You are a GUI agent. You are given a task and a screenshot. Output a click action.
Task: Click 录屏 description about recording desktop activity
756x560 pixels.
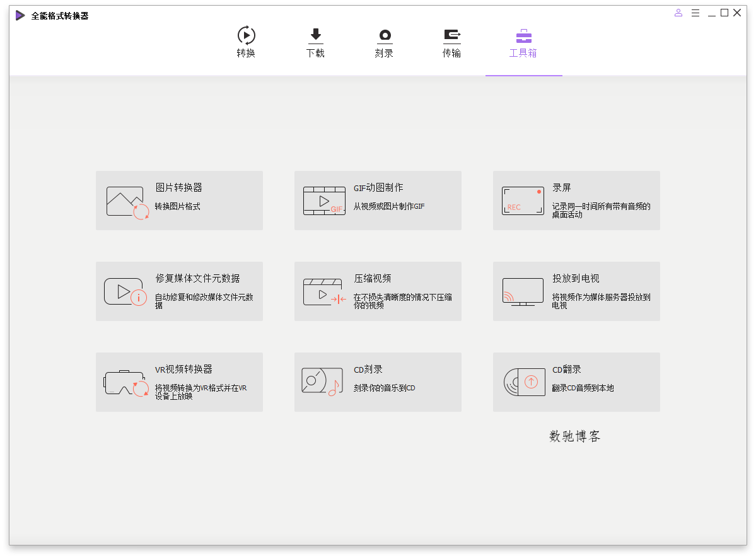tap(602, 210)
